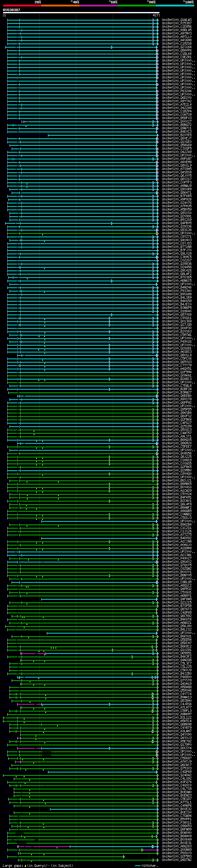The image size is (197, 868).
Task: Select the cyan ~100% identity legend segment
Action: click(175, 6)
